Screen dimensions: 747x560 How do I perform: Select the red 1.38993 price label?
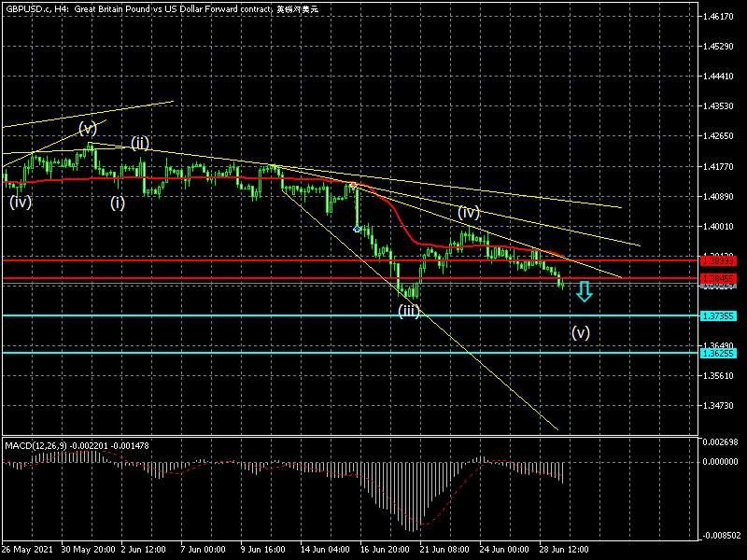coord(718,260)
